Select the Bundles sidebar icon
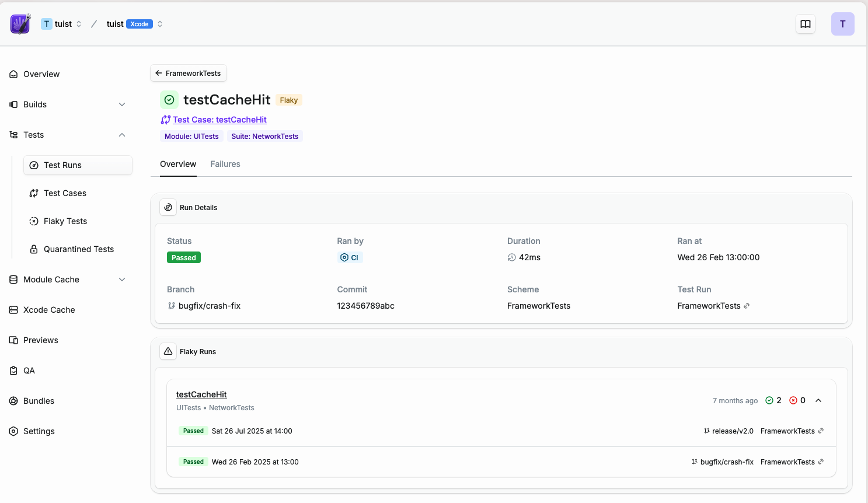This screenshot has width=868, height=503. coord(13,401)
